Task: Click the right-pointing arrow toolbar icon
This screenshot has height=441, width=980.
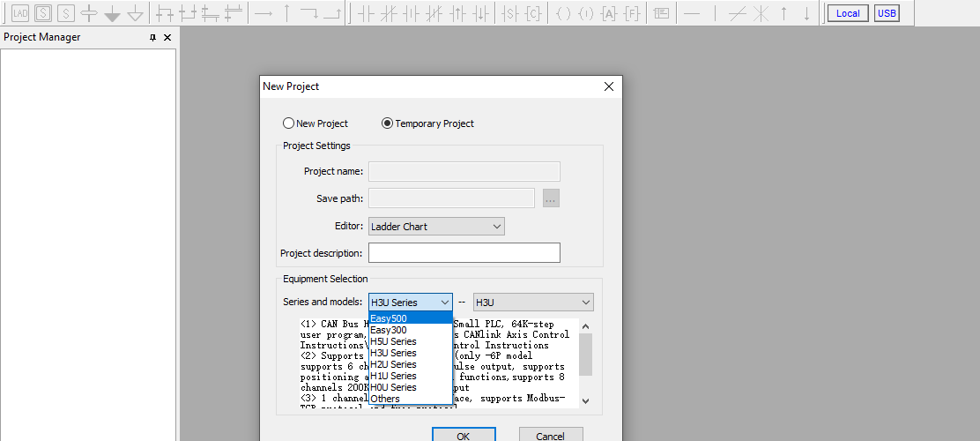Action: pos(264,13)
